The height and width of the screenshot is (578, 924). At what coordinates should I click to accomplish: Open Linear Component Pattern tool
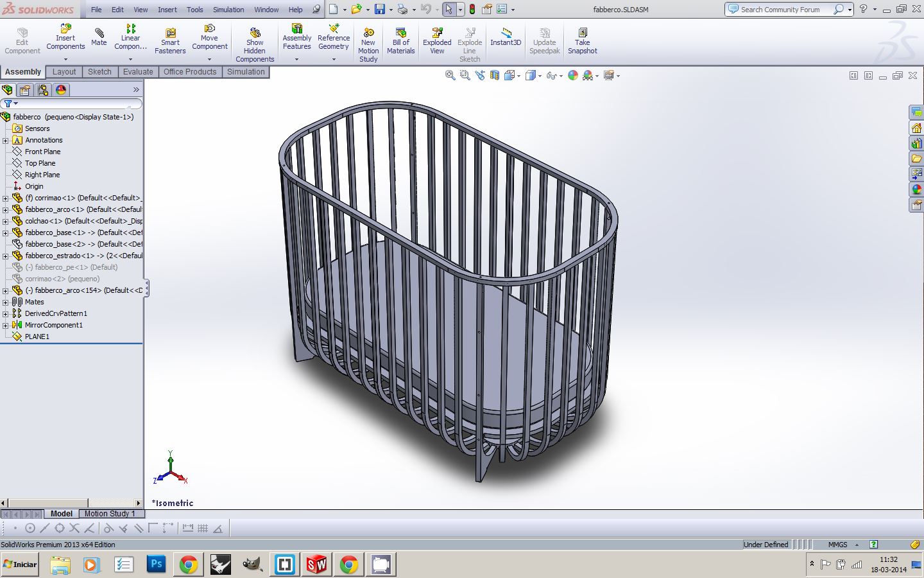(x=130, y=37)
